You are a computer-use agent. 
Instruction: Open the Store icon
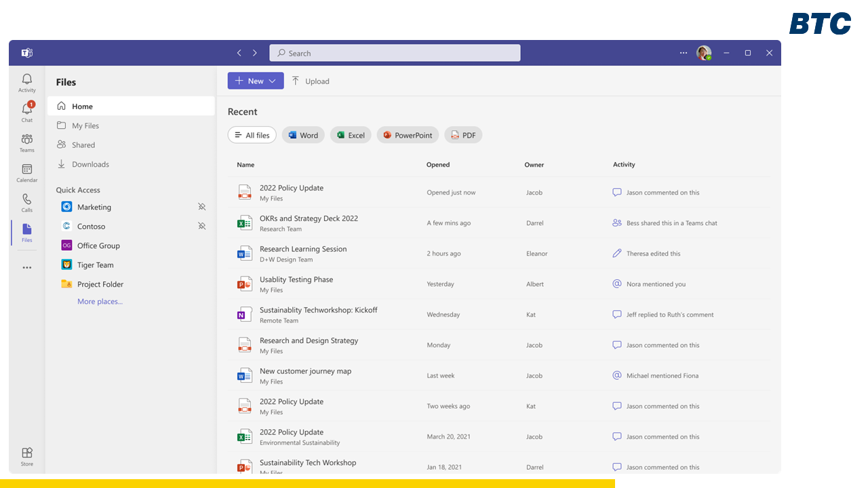click(x=27, y=456)
